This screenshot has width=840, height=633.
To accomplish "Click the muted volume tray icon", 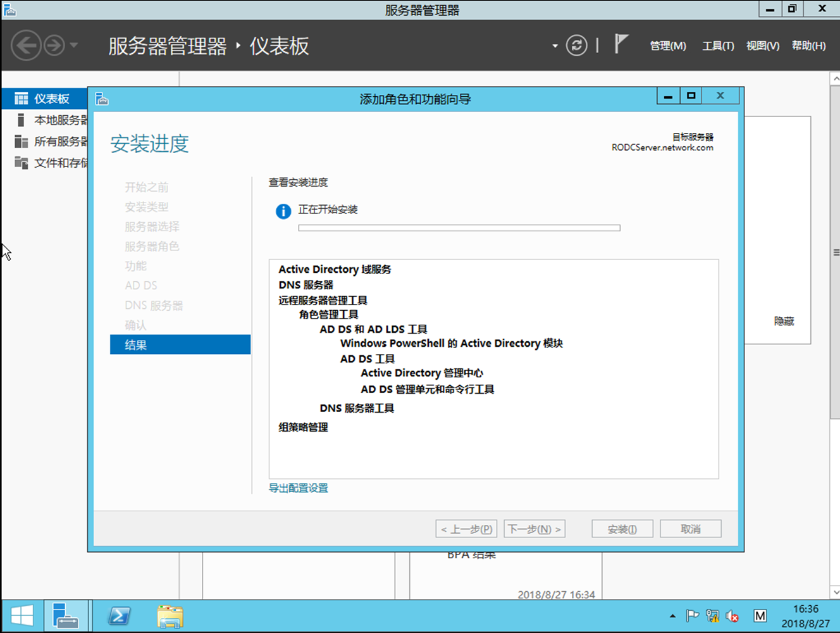I will click(x=732, y=616).
